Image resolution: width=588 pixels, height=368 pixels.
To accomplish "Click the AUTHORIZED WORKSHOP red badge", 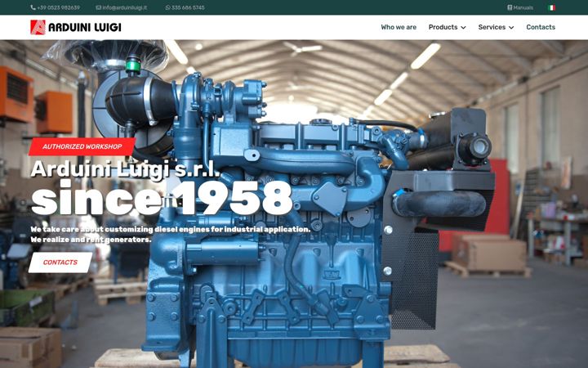I will click(x=82, y=147).
